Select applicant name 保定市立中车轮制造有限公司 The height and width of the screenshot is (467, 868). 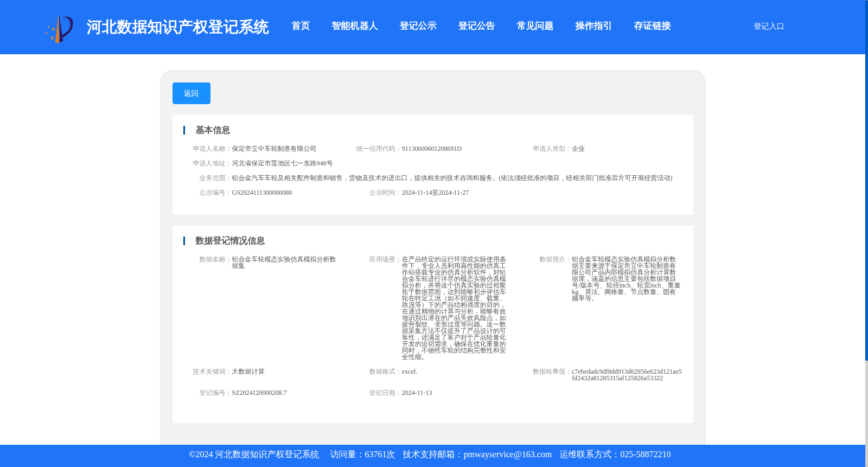click(274, 149)
